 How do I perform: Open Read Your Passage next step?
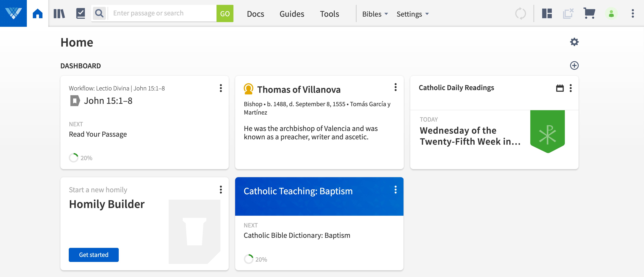pos(98,134)
